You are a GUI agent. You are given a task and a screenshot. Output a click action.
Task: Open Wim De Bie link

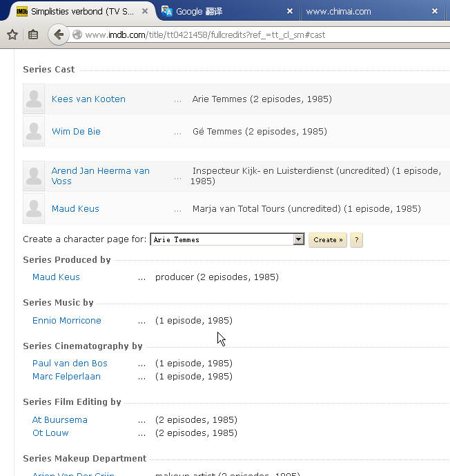pyautogui.click(x=76, y=132)
